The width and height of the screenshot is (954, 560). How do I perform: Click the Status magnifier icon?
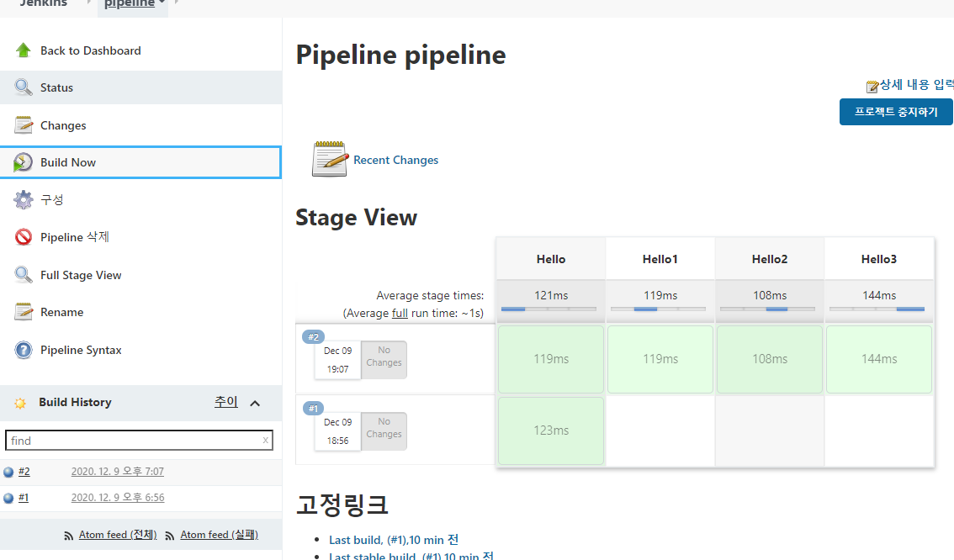[23, 87]
